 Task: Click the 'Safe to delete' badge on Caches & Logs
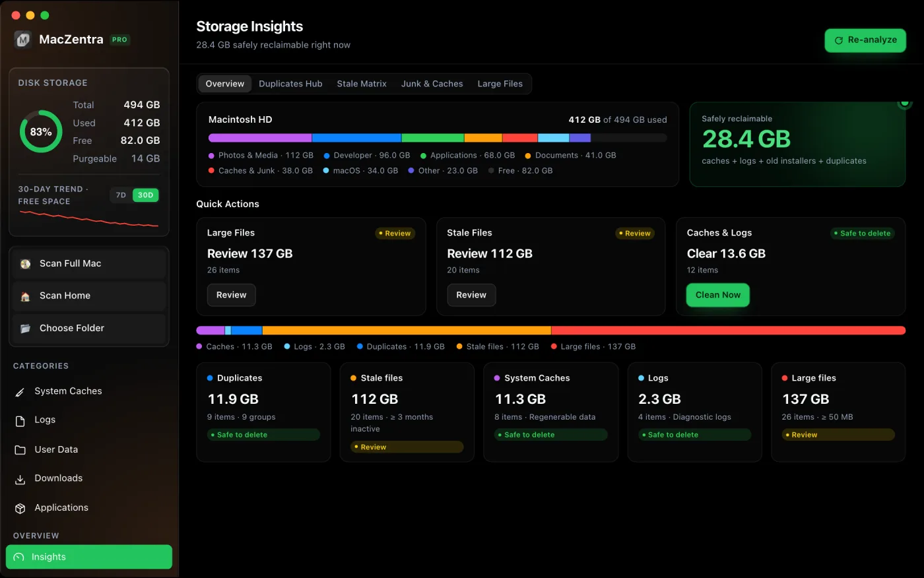point(863,234)
